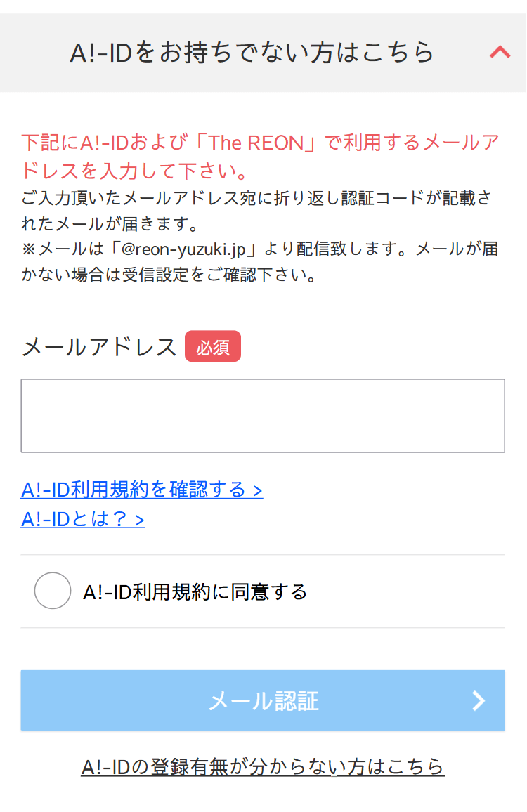
Task: Click the A!-ID利用規約に同意する label text
Action: [x=195, y=592]
